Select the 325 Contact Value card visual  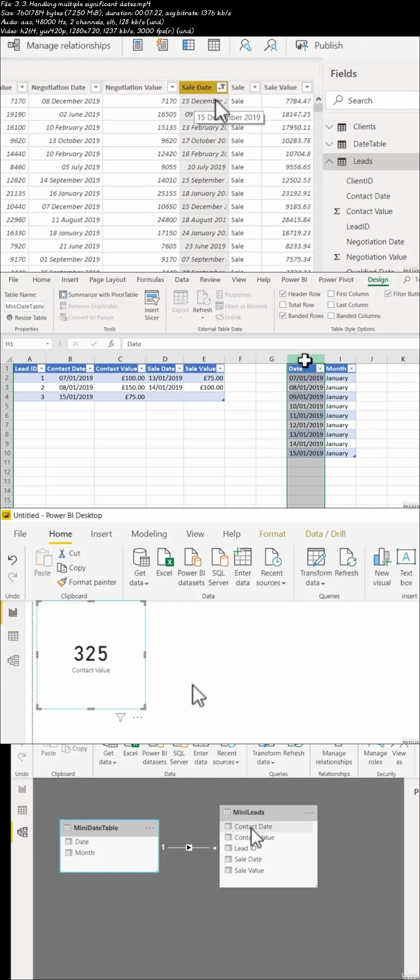coord(91,655)
